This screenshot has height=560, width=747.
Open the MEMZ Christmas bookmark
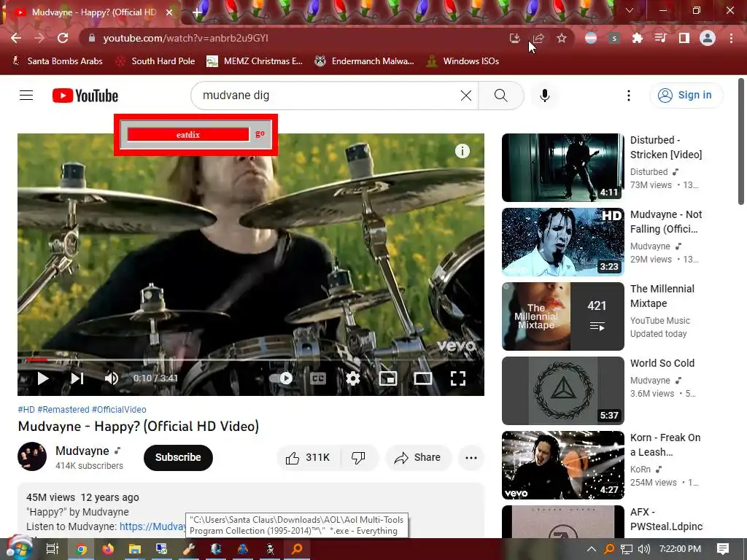255,61
